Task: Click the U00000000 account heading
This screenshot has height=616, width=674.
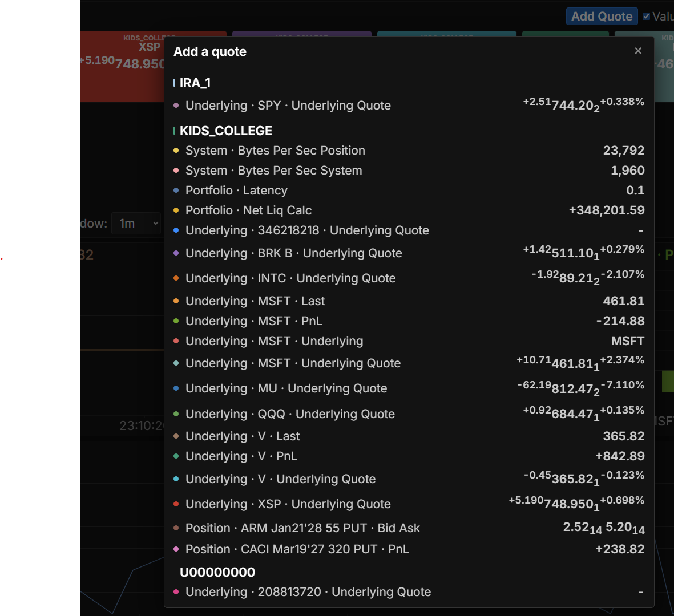Action: (x=217, y=572)
